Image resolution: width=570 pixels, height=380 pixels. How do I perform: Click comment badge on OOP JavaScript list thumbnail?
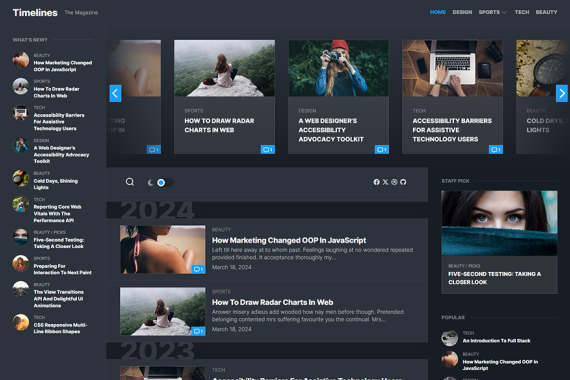pyautogui.click(x=198, y=269)
